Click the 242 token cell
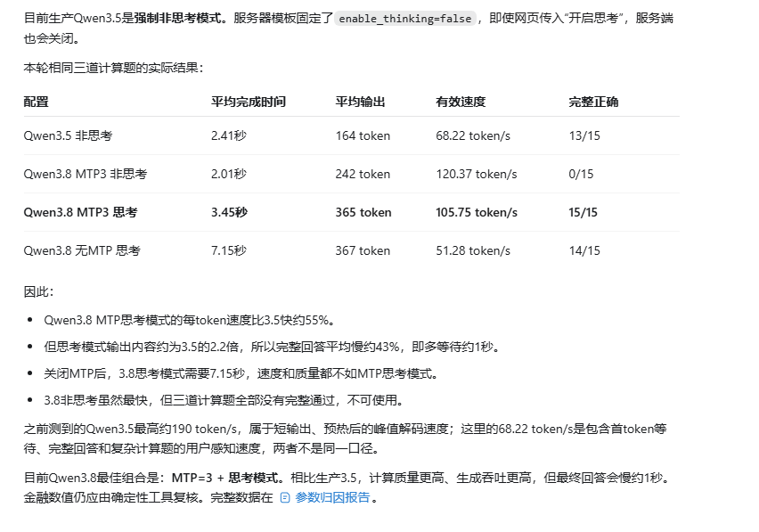The image size is (759, 532). (363, 174)
